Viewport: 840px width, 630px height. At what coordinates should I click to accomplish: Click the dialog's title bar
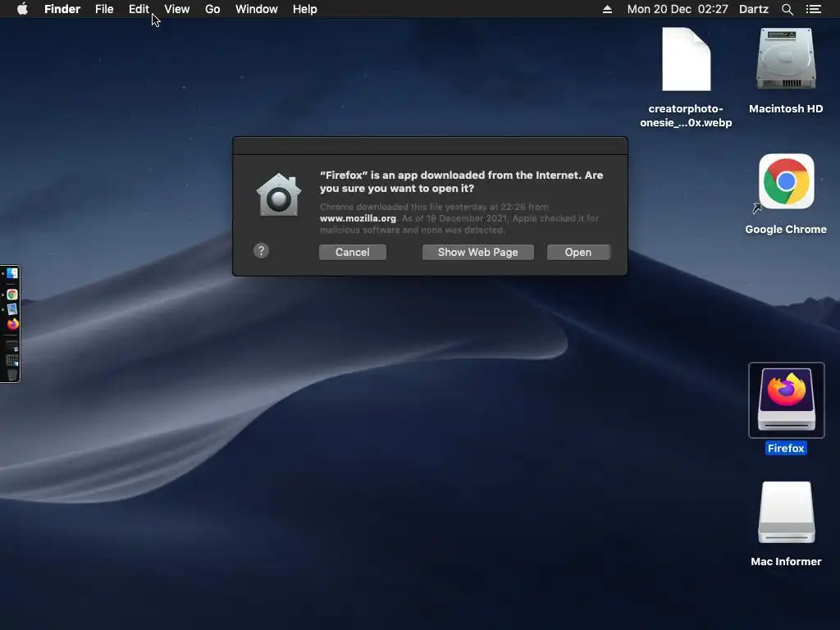pos(430,146)
